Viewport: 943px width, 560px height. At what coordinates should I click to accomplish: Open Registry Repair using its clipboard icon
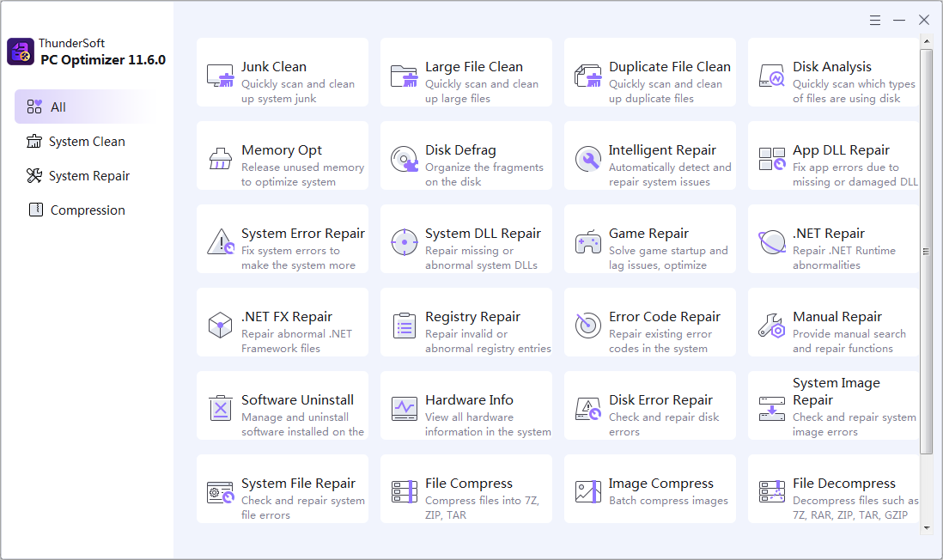coord(404,325)
